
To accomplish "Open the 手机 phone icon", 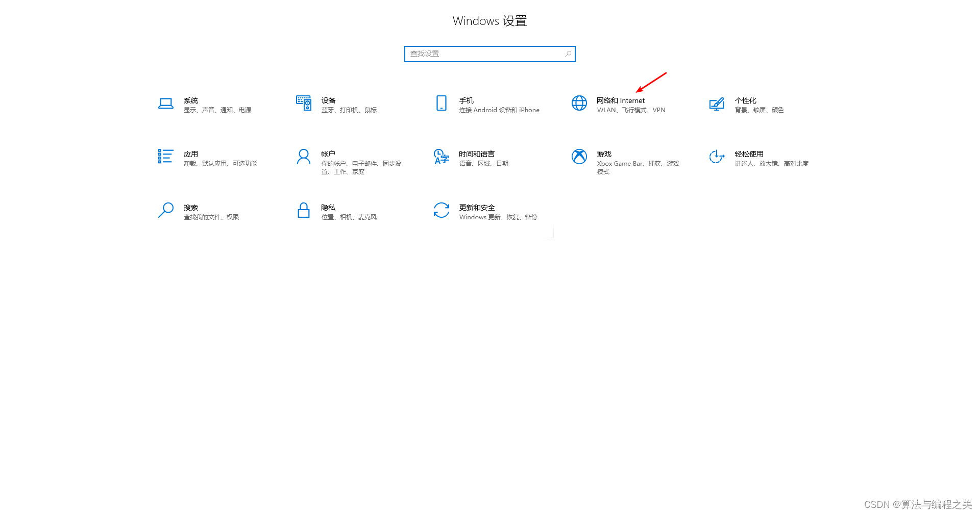I will 442,103.
